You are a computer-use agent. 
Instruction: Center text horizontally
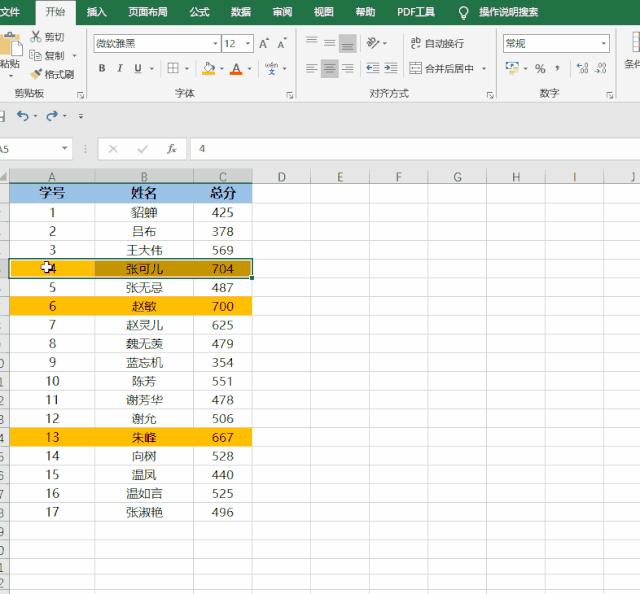pyautogui.click(x=329, y=68)
